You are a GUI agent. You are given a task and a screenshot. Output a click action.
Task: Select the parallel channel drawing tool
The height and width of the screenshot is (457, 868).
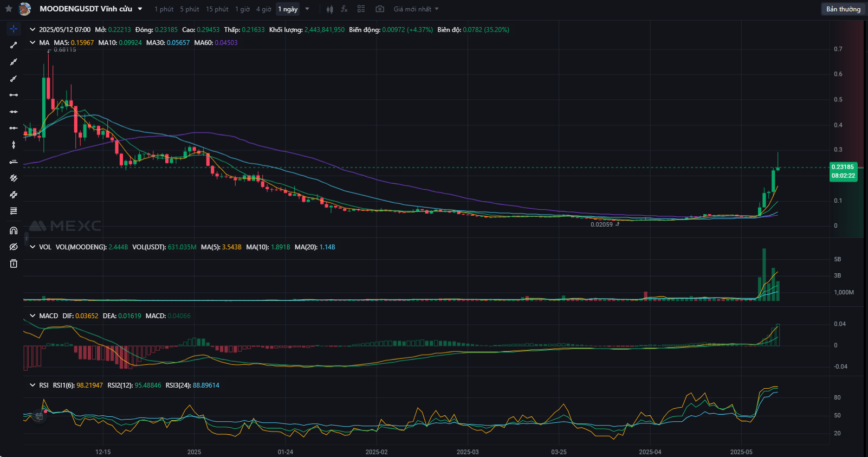pyautogui.click(x=14, y=178)
